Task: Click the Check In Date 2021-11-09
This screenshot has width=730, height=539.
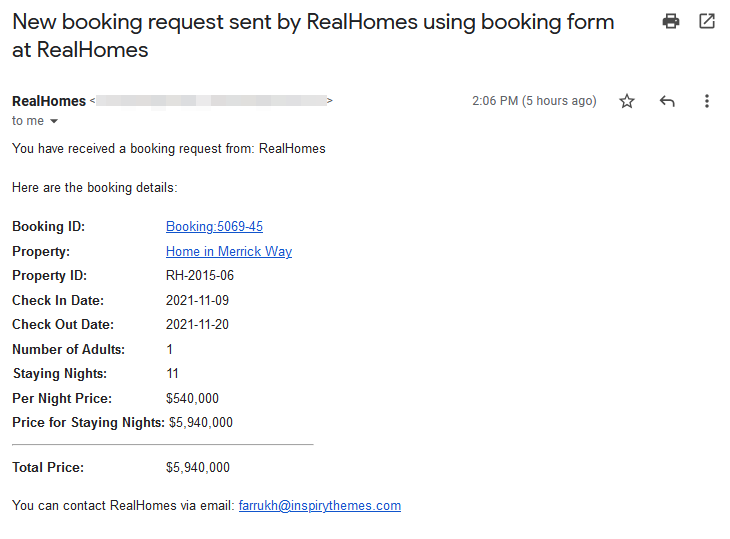Action: (x=197, y=300)
